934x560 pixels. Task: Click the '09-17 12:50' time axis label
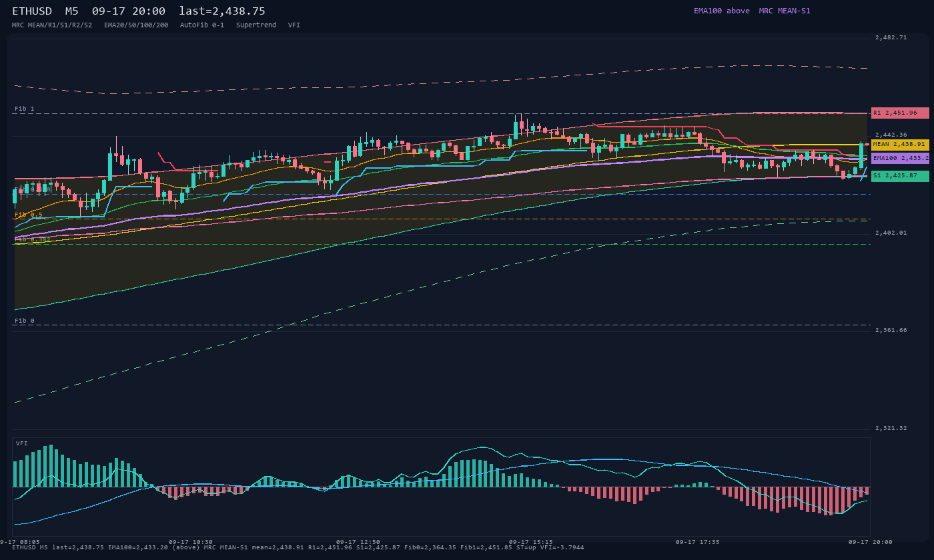click(358, 542)
